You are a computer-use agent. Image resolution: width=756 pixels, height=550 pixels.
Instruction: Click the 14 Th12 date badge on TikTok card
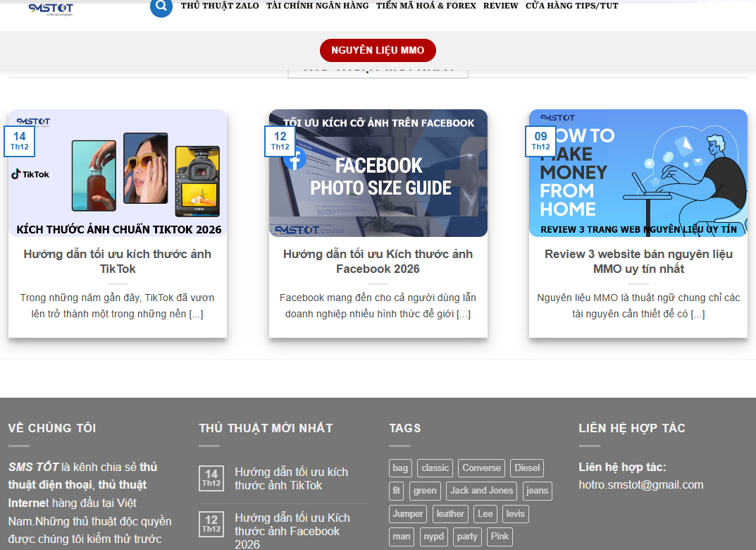tap(19, 141)
